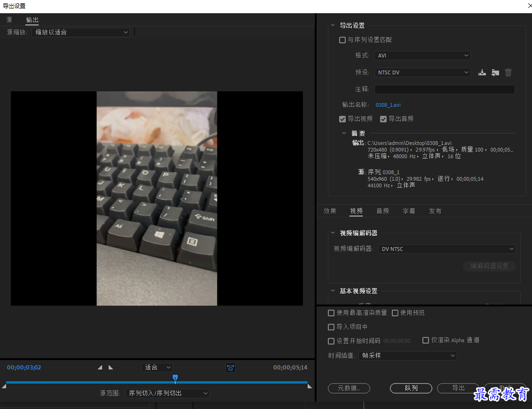Click the Export button
The height and width of the screenshot is (409, 532).
click(458, 388)
